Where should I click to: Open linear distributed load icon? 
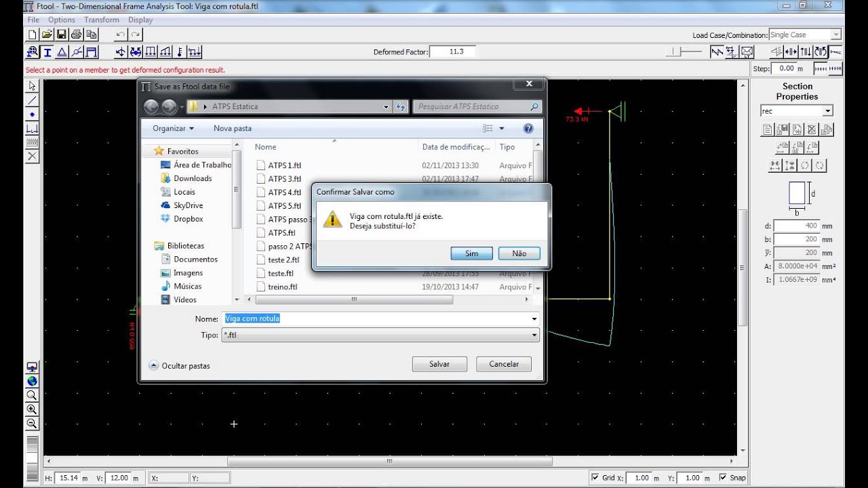point(165,52)
